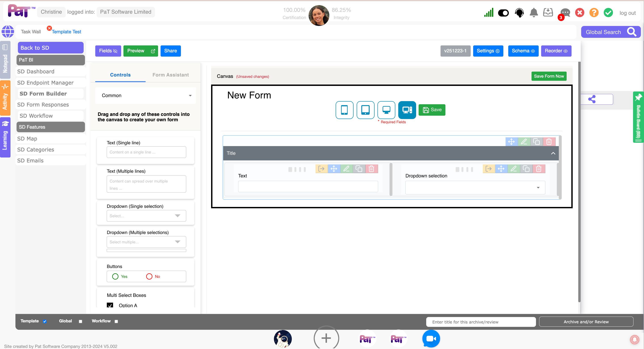The image size is (644, 349).
Task: Click the move icon on Text field
Action: click(334, 169)
